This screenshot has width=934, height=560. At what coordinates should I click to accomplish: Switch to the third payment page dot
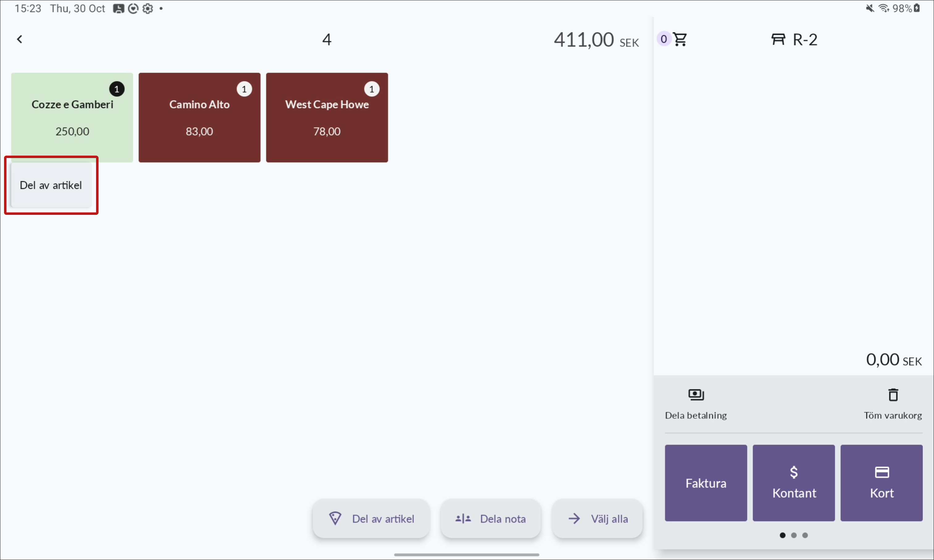805,535
